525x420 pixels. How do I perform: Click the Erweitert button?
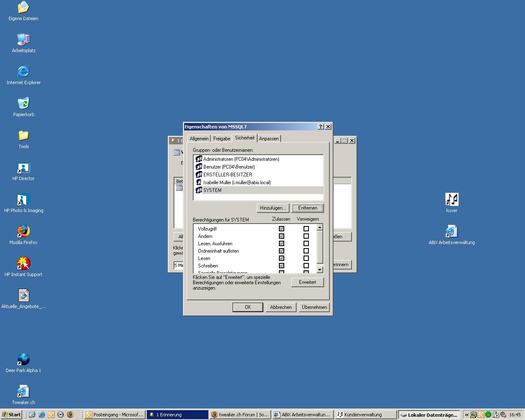[307, 282]
